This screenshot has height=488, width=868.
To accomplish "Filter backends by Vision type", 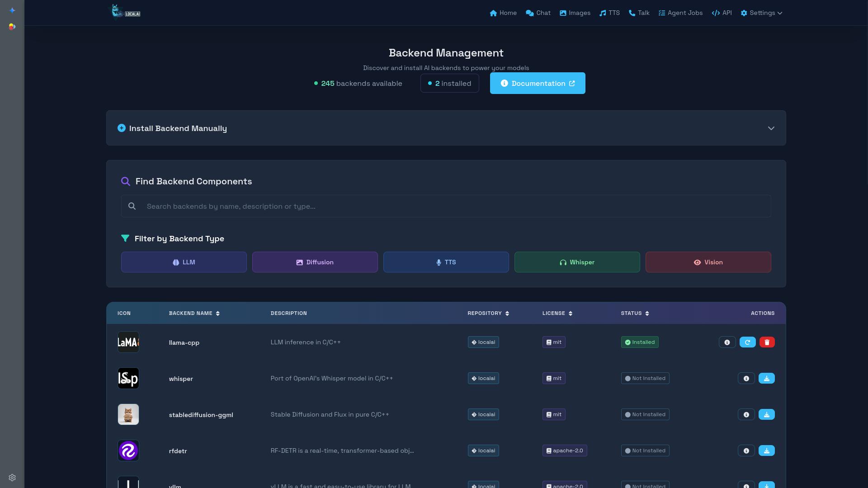I will tap(708, 262).
